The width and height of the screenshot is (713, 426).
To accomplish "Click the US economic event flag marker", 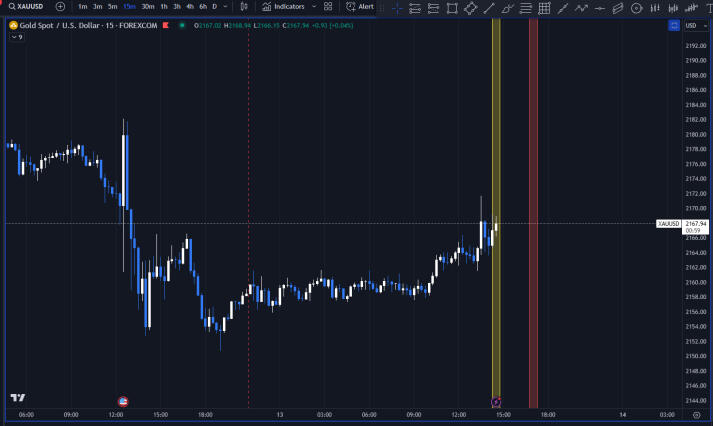I will pyautogui.click(x=123, y=401).
